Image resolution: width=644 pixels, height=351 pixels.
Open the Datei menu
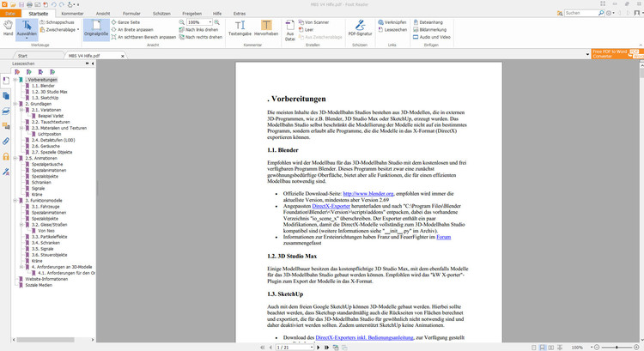[x=10, y=14]
